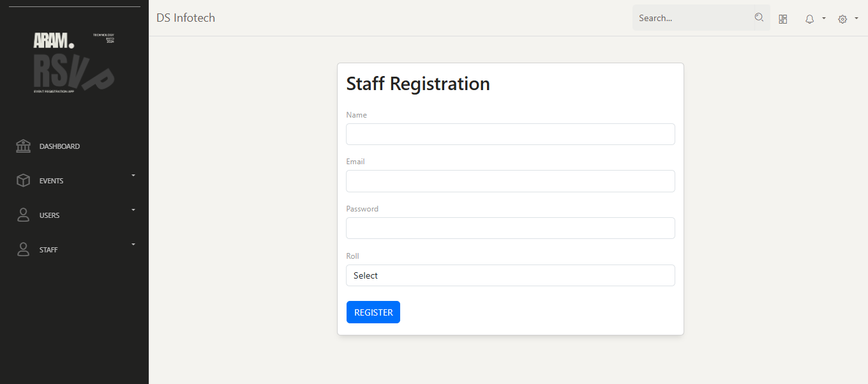The image size is (868, 384).
Task: Click the ARAM RSVP logo
Action: click(74, 63)
